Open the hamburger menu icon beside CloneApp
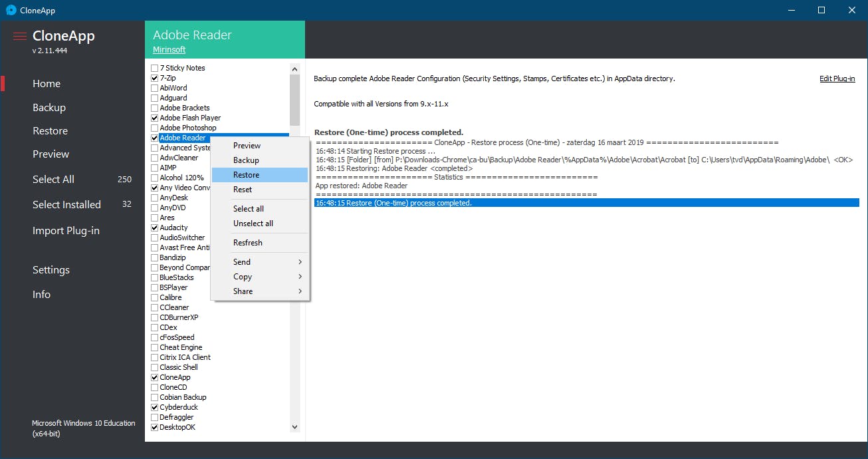 (20, 36)
